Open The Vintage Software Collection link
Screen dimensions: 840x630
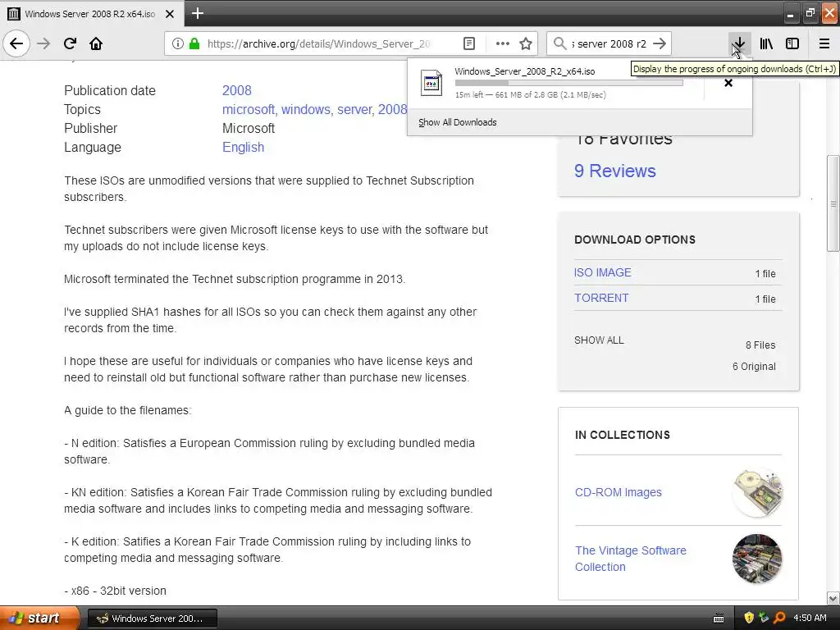pos(631,558)
